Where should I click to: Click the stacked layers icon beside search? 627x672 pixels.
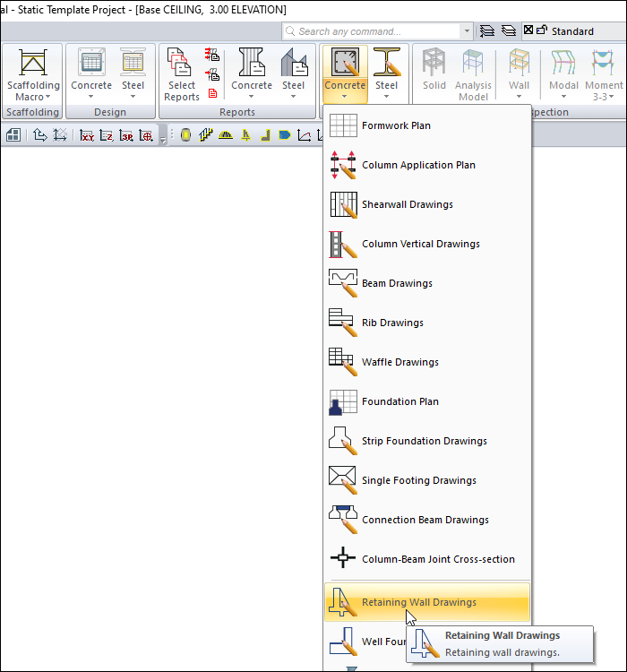pyautogui.click(x=509, y=30)
